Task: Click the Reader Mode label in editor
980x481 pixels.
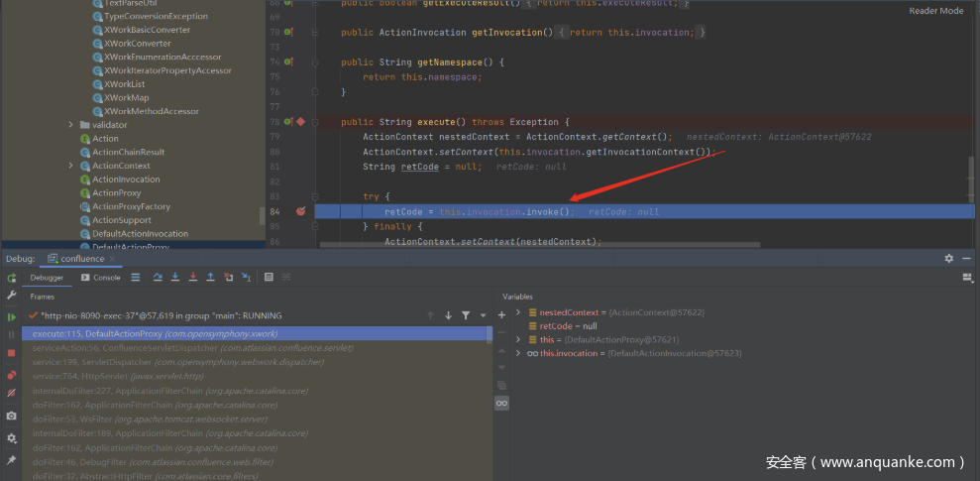Action: click(935, 11)
